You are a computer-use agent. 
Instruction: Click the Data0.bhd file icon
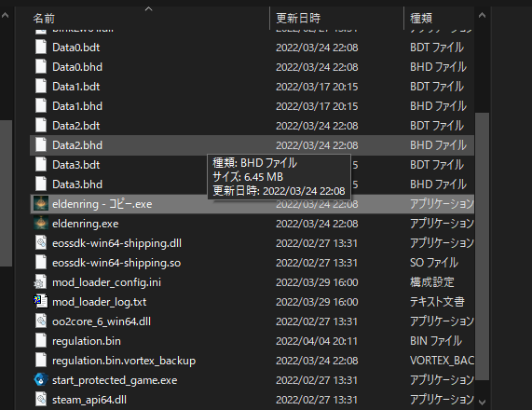tap(41, 66)
